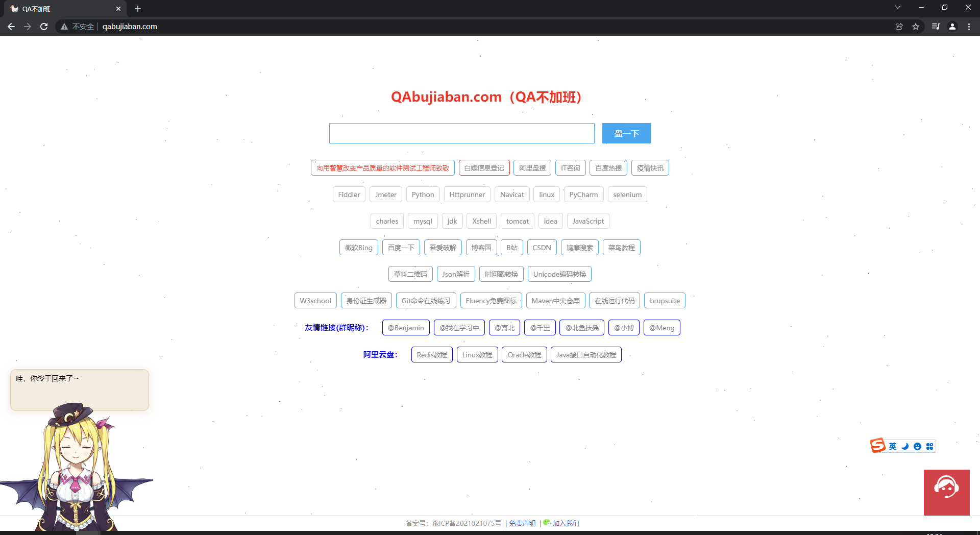Open the brupsuite link
This screenshot has height=535, width=980.
click(x=665, y=301)
